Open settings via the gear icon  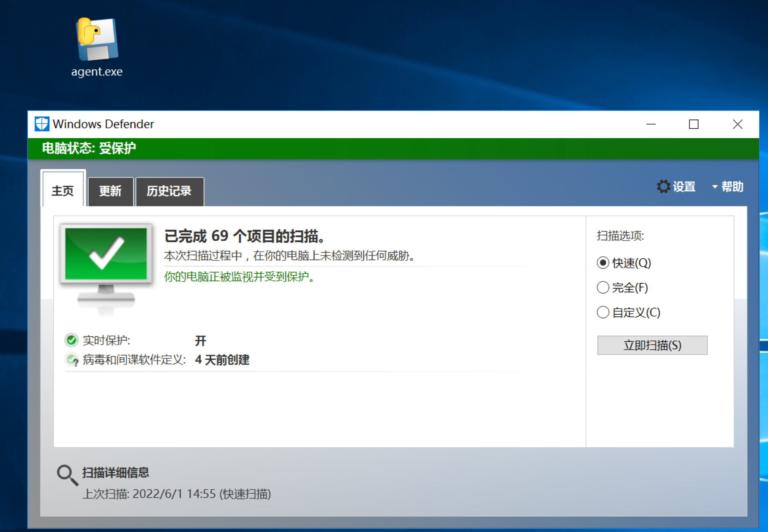click(663, 187)
